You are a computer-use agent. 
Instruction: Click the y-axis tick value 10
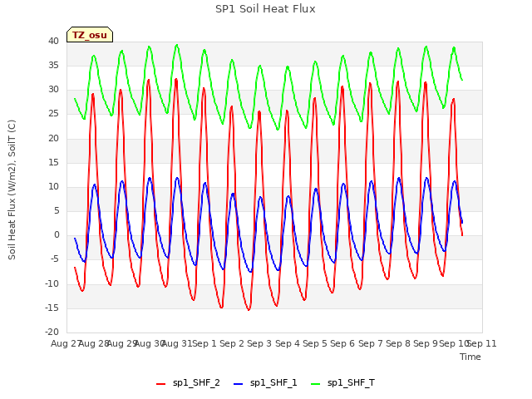point(53,186)
